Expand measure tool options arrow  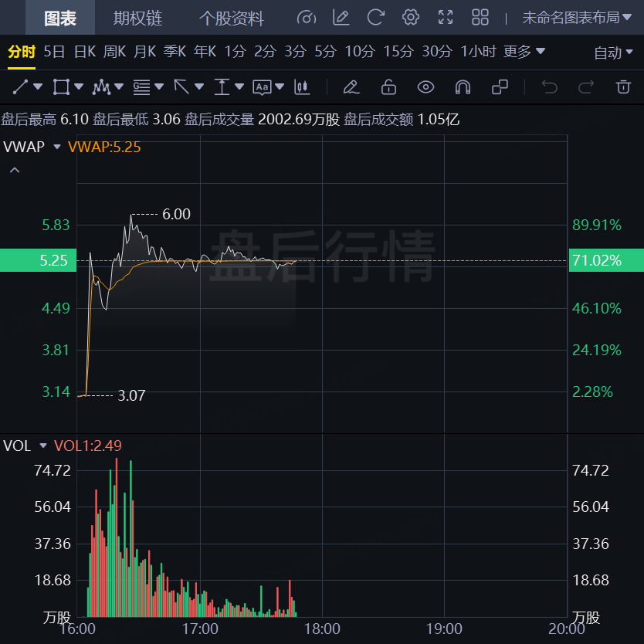point(239,86)
